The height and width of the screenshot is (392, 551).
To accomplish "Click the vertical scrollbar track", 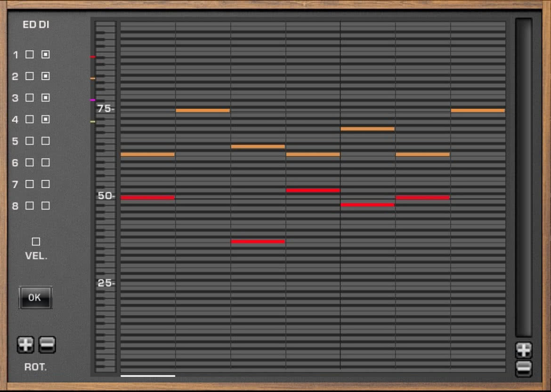I will pos(524,178).
